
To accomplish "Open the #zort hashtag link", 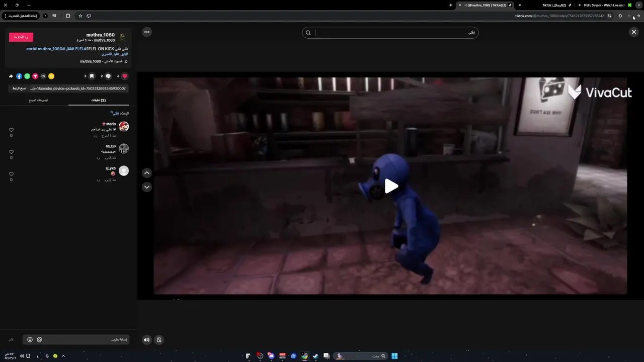I will pyautogui.click(x=31, y=49).
